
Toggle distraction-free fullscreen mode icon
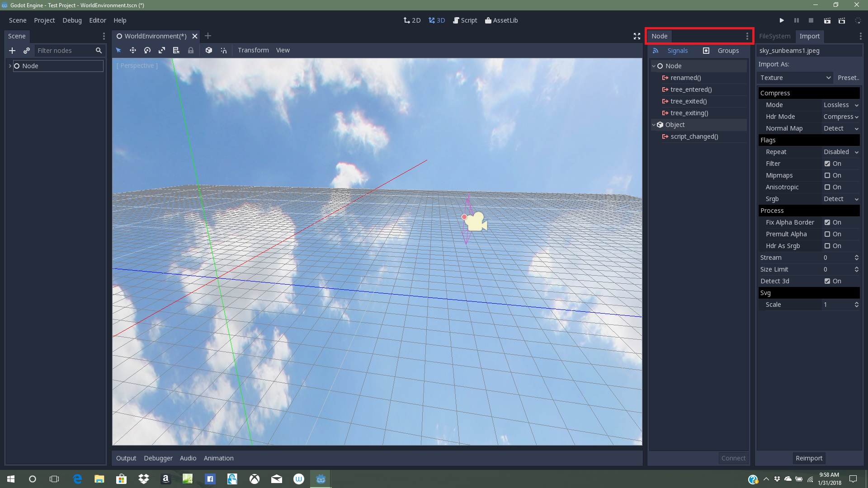tap(637, 36)
